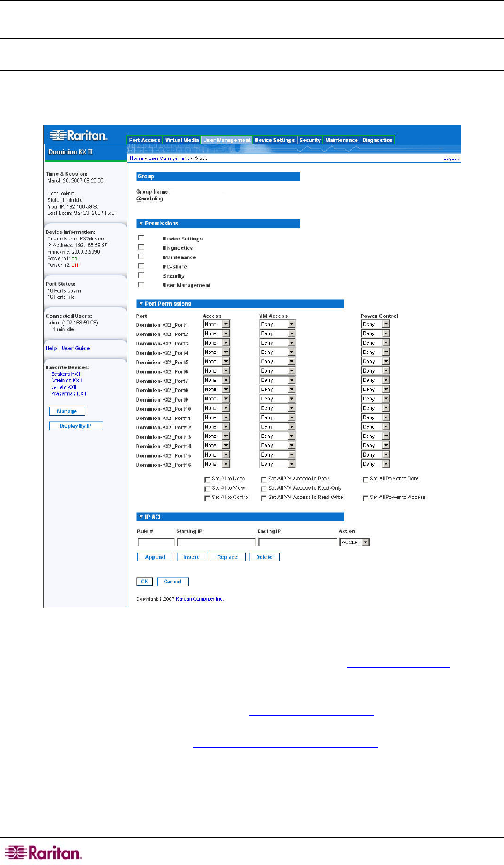The image size is (504, 865).
Task: Open Power Control dropdown for Dominion-KX2_Port1
Action: 375,324
